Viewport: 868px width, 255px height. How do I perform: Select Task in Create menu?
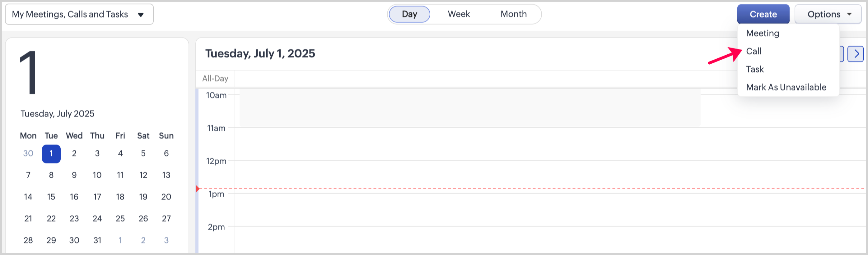pos(754,69)
